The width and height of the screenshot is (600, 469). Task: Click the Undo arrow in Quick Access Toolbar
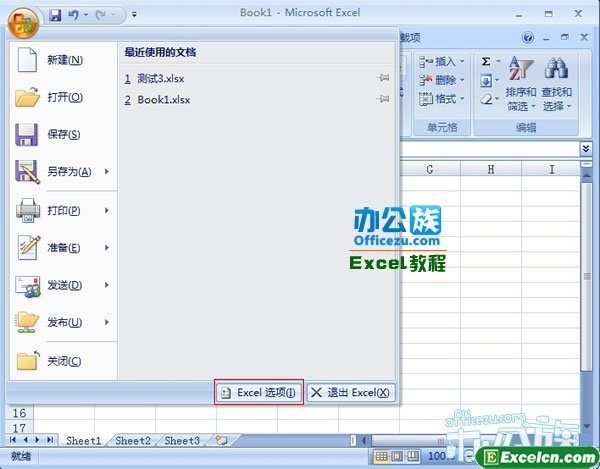73,15
